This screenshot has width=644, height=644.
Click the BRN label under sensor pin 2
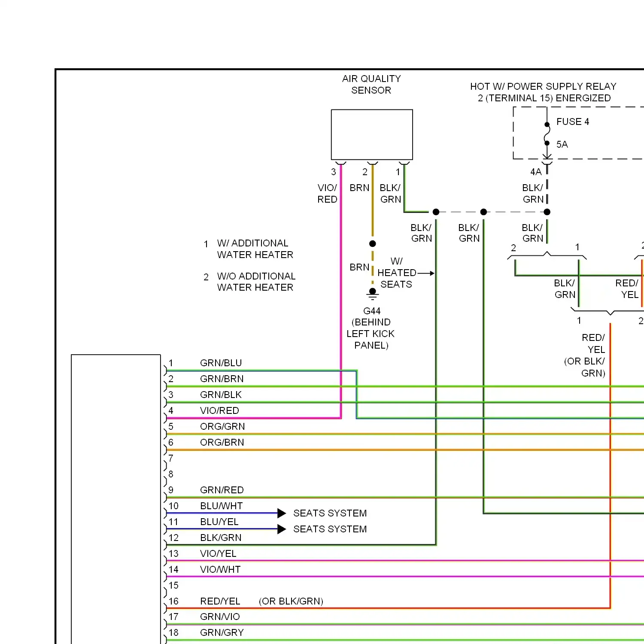click(359, 188)
